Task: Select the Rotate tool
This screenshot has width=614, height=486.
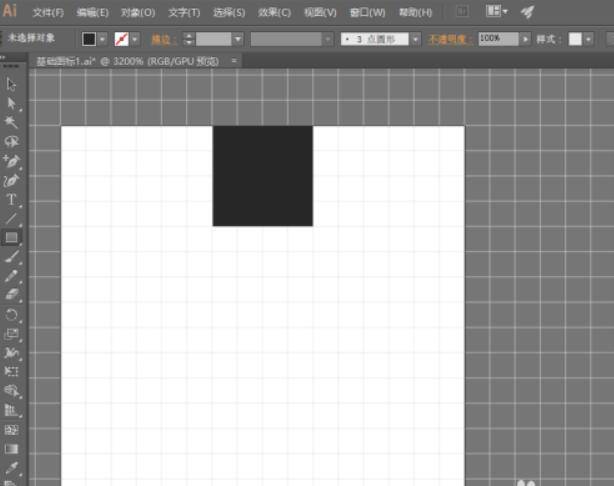Action: 12,315
